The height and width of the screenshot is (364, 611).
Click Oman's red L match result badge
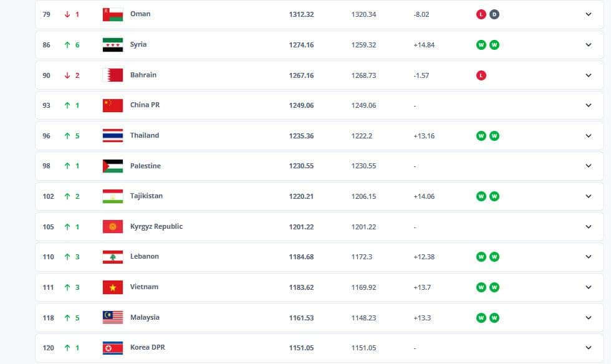(x=481, y=14)
